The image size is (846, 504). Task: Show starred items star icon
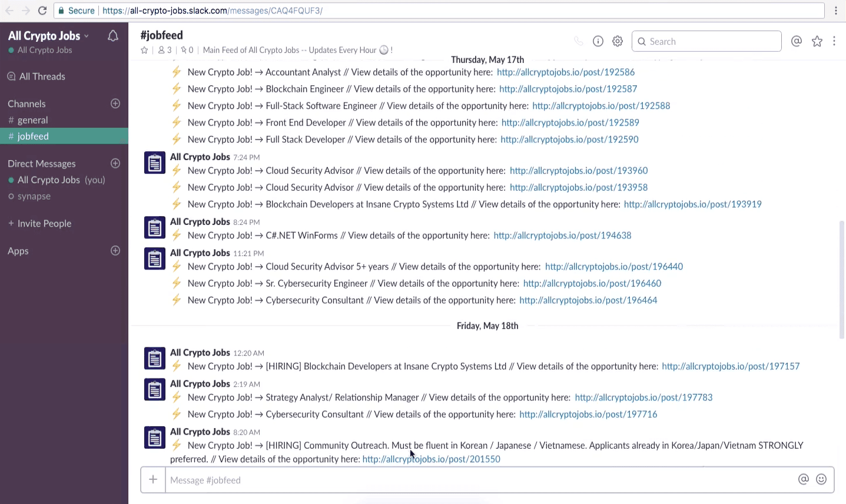tap(817, 41)
